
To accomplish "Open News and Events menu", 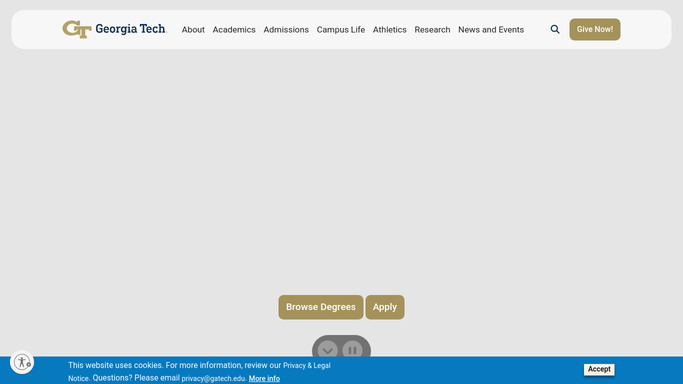I will 491,30.
